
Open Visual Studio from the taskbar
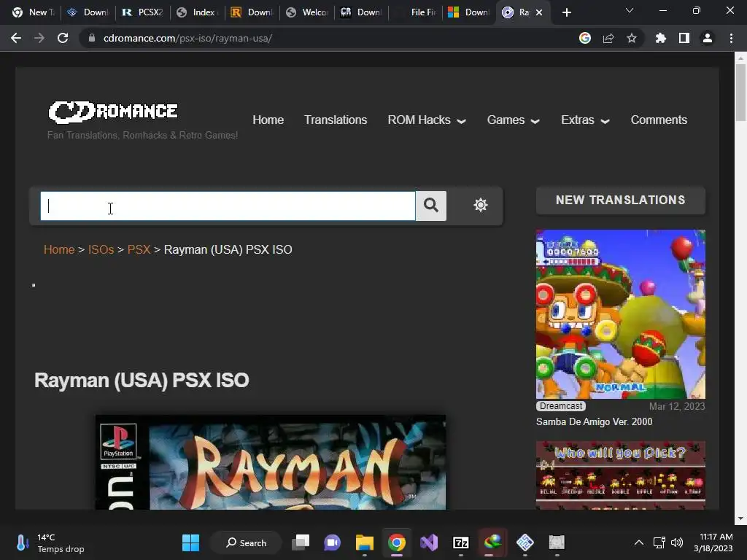(429, 542)
